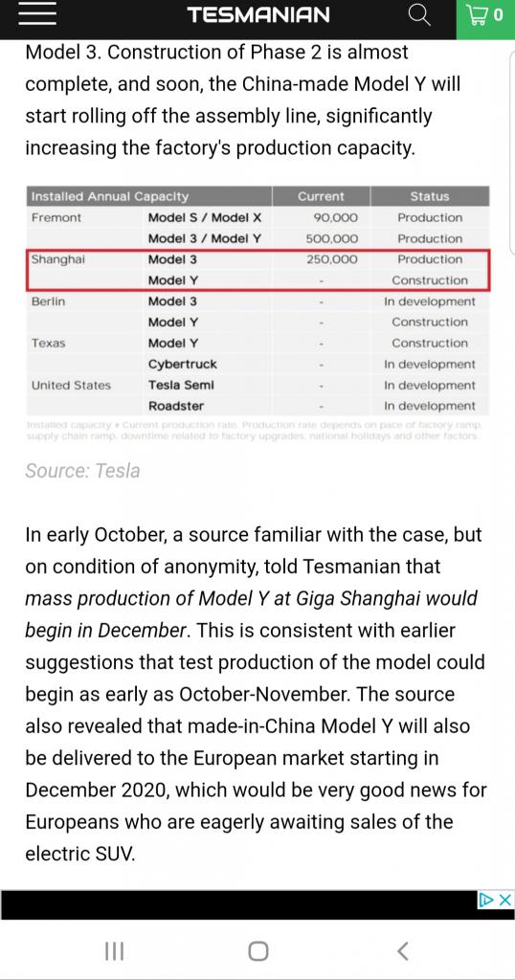Tap the Tesmanian logo header

tap(258, 15)
